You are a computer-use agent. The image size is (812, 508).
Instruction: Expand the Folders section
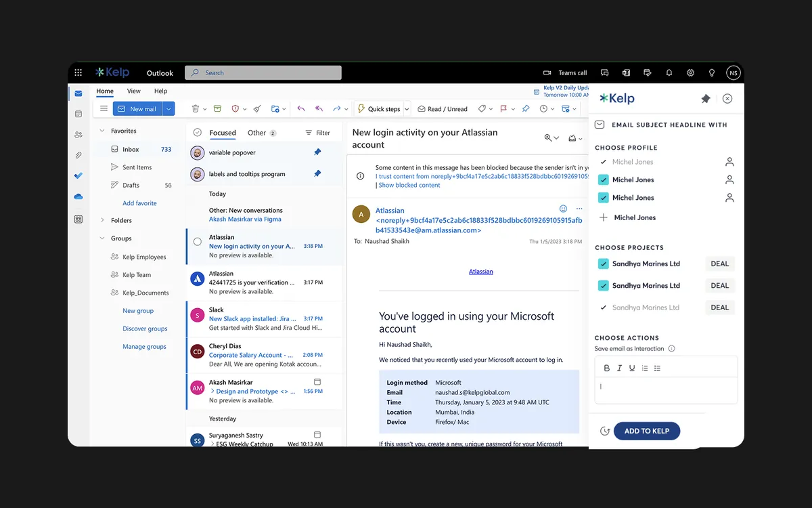click(102, 220)
